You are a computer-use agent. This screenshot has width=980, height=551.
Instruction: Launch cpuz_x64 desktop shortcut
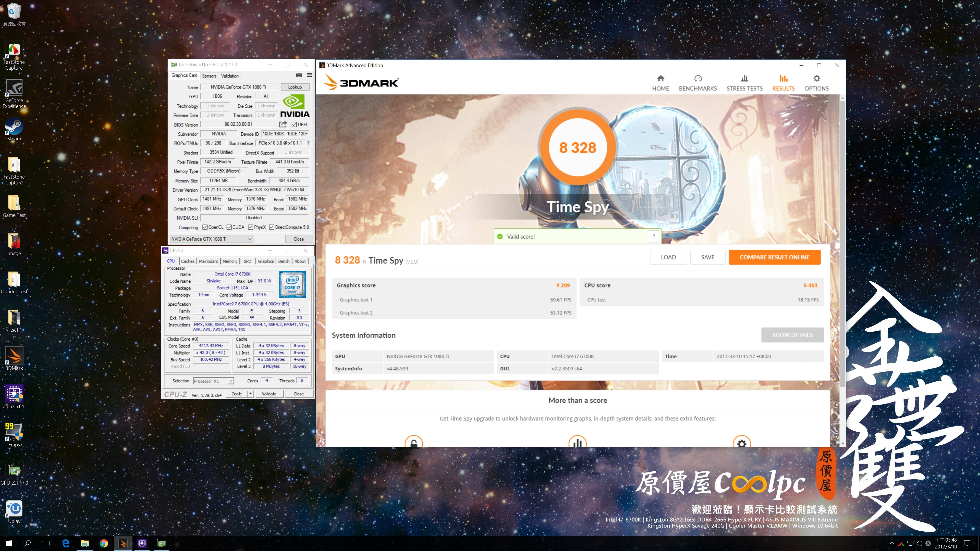(14, 397)
